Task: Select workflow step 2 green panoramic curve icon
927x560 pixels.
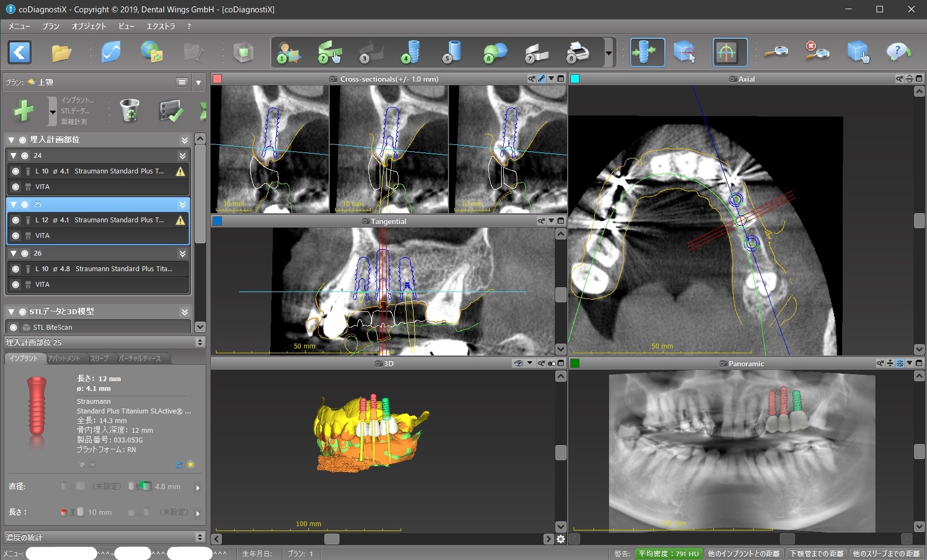Action: coord(330,53)
